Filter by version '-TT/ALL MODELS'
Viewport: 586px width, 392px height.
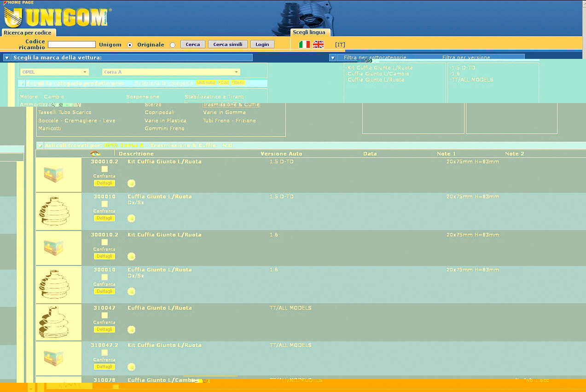[471, 80]
